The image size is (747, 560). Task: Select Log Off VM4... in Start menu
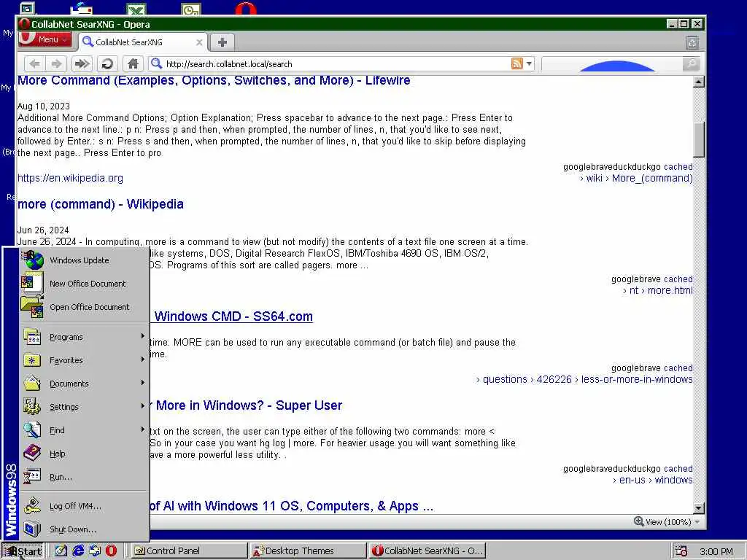pos(84,506)
